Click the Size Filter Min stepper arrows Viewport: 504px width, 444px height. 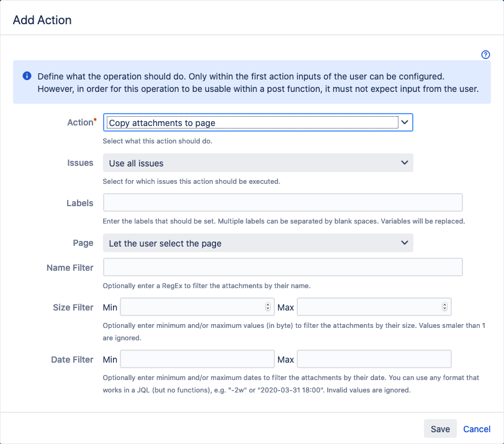[x=268, y=307]
